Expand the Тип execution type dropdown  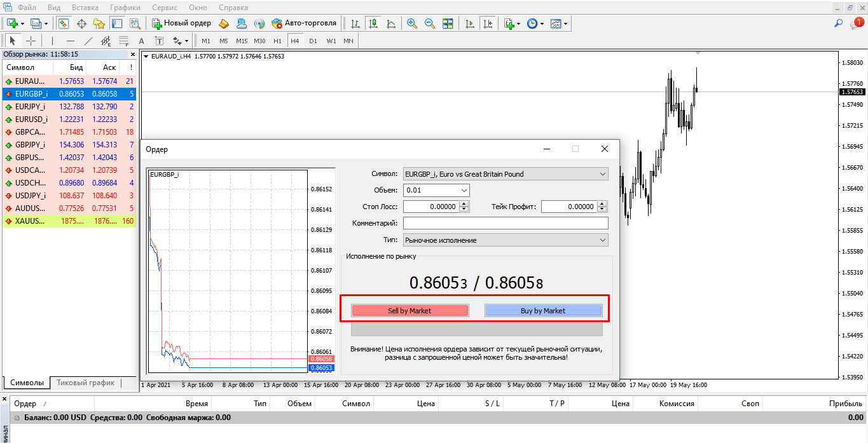[x=602, y=240]
